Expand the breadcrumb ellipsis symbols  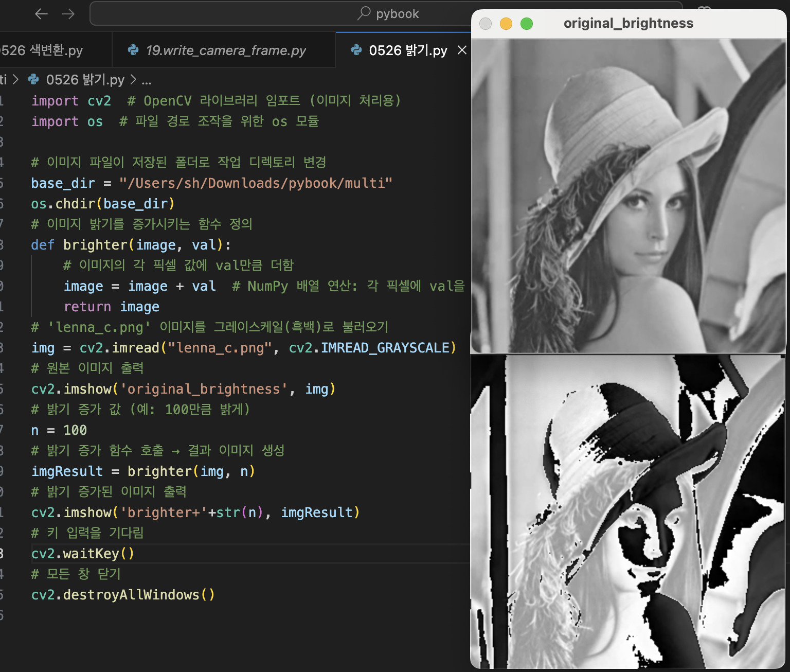pos(147,80)
